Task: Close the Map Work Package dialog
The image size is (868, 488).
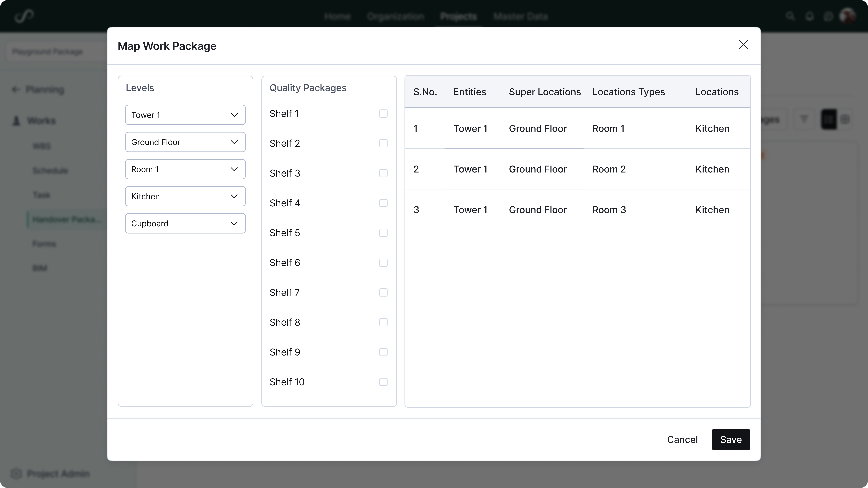Action: coord(743,44)
